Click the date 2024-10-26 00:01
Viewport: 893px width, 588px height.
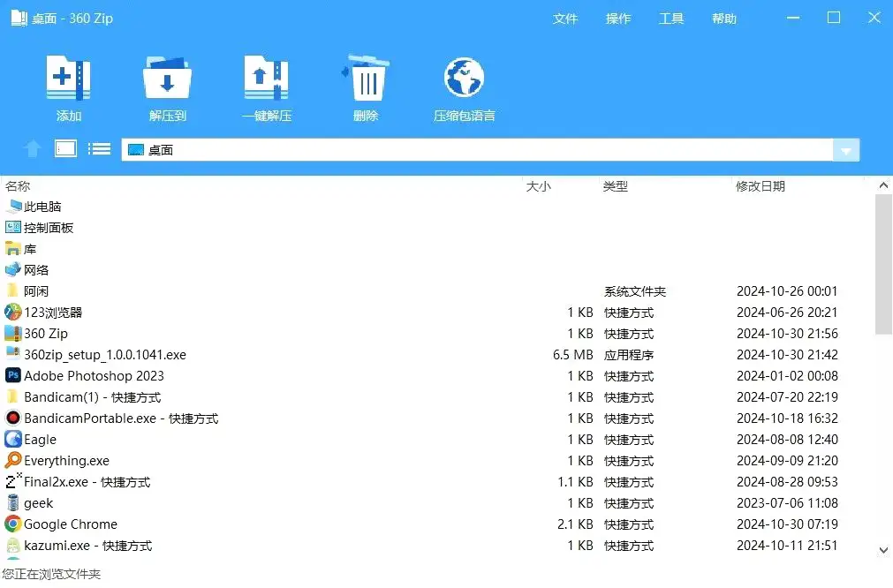787,291
